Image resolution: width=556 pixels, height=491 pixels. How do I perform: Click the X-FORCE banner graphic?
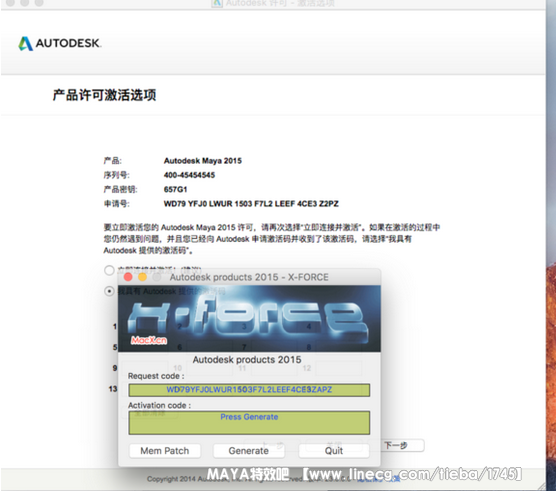249,318
